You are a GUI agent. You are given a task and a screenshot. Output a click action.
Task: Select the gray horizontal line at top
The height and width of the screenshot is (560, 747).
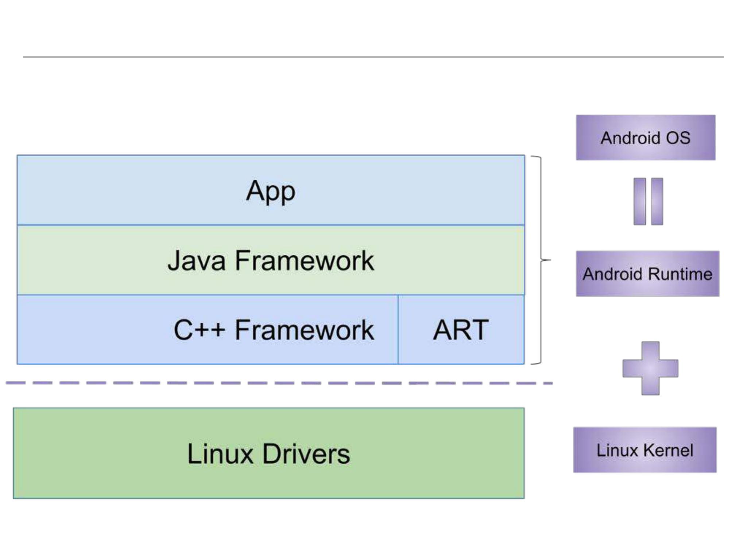coord(373,57)
